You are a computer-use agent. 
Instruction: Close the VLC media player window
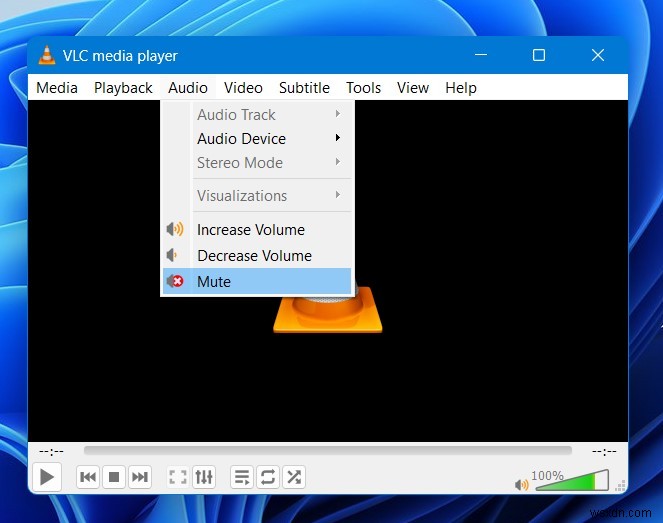tap(598, 55)
